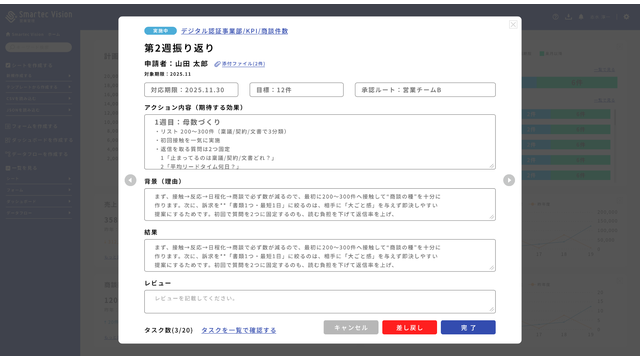Screen dimensions: 640x360
Task: Select フォームを作成する in the sidebar
Action: (x=32, y=127)
